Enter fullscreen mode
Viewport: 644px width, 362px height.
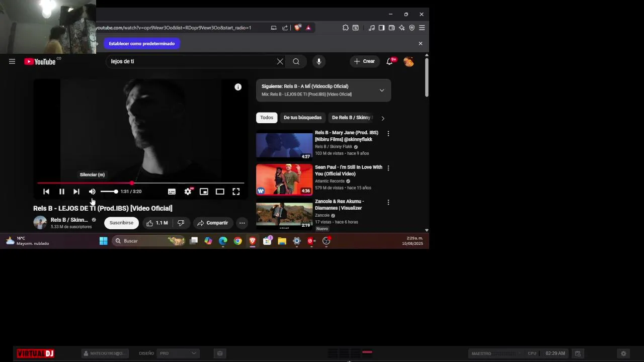tap(236, 192)
